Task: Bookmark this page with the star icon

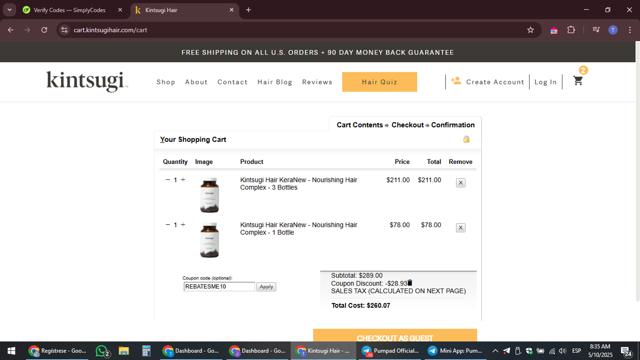Action: click(x=530, y=30)
